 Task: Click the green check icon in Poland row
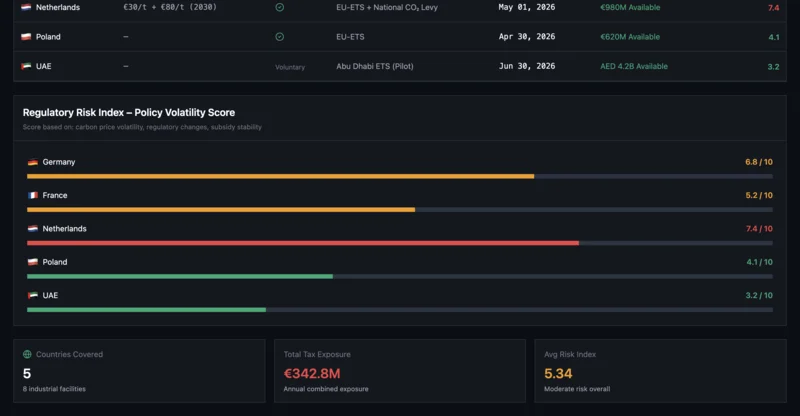[279, 37]
